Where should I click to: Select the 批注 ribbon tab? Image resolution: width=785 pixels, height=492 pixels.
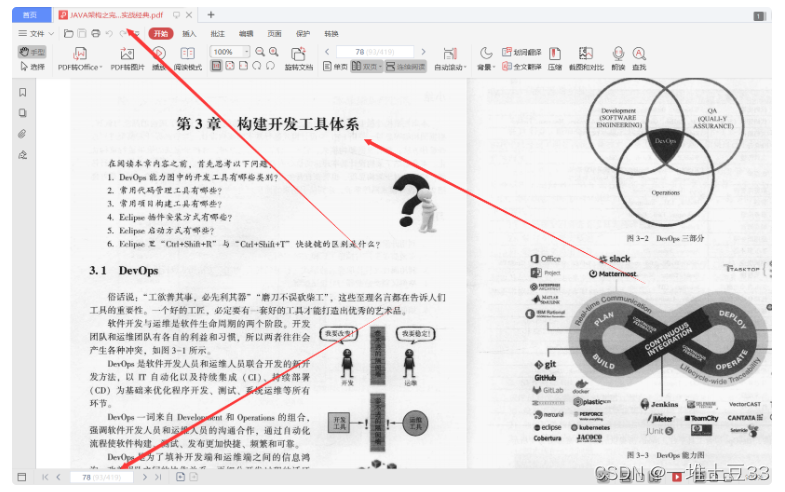coord(217,34)
